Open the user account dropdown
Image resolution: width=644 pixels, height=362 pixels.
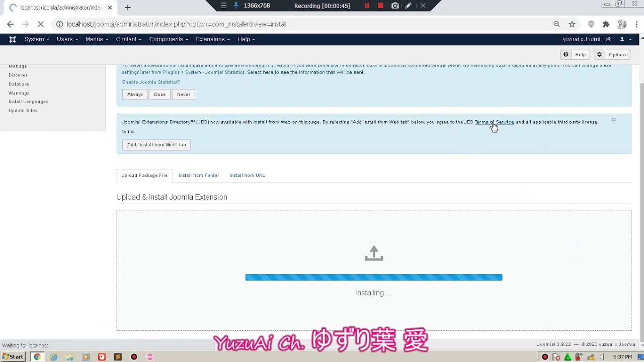[x=625, y=39]
